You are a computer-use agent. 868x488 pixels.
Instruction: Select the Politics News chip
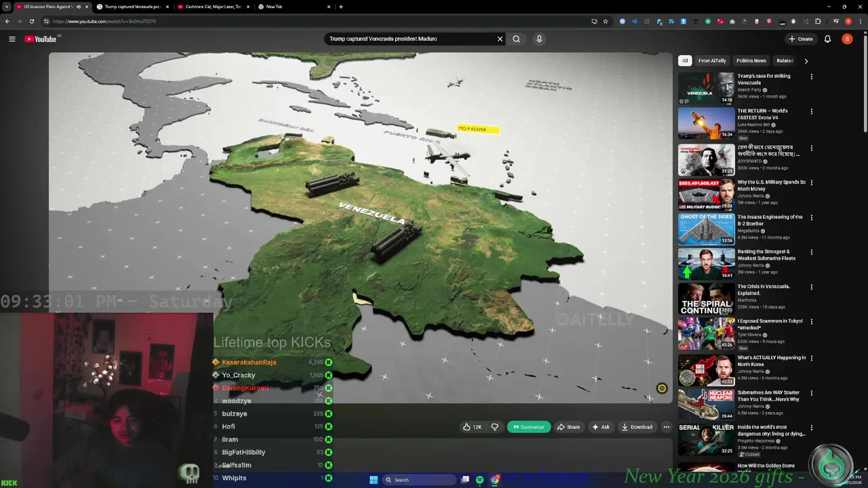click(x=751, y=60)
